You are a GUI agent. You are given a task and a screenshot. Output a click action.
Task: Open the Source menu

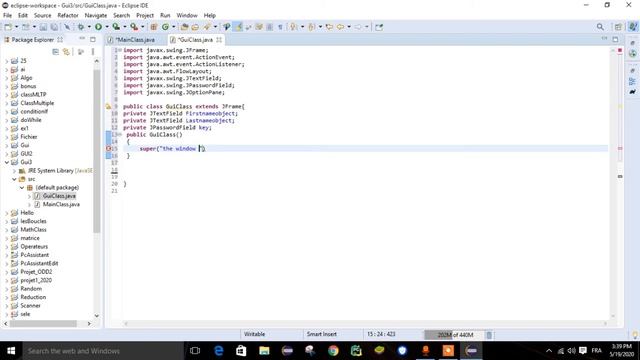pos(42,16)
